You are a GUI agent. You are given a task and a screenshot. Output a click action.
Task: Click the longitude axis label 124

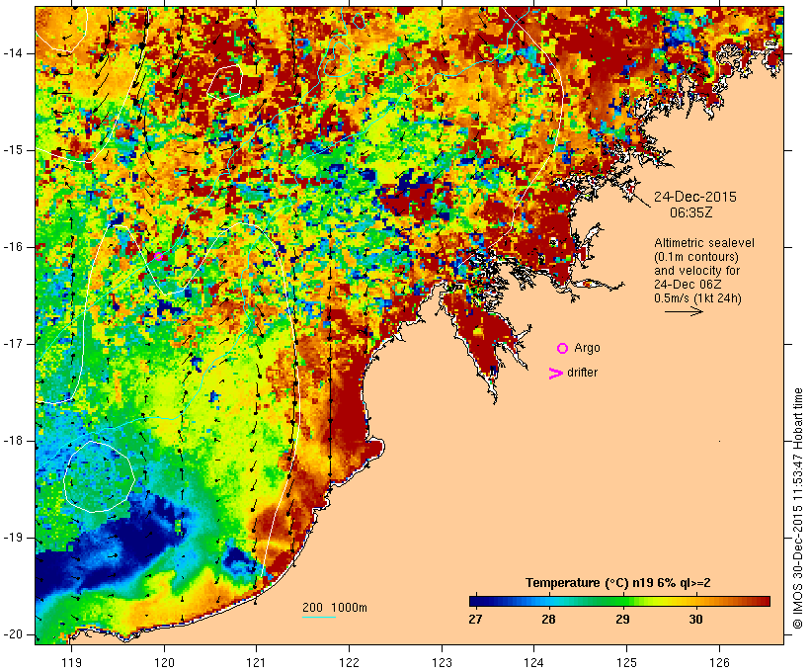pyautogui.click(x=534, y=662)
